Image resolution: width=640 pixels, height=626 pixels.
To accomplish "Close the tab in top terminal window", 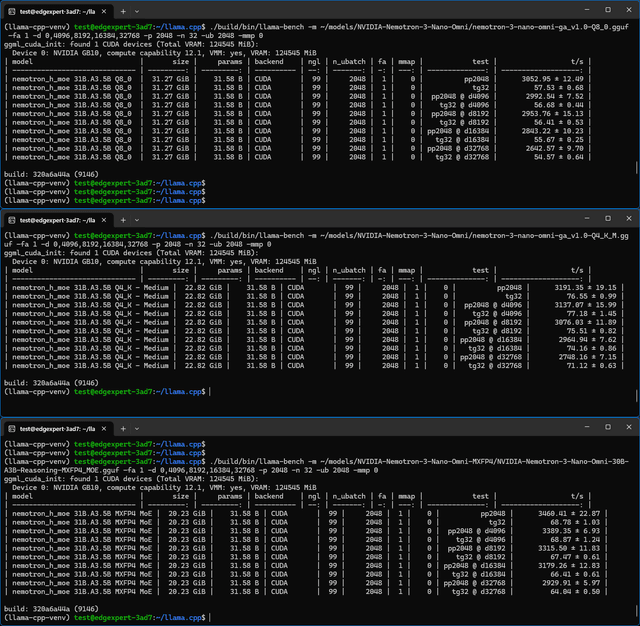I will coord(104,12).
